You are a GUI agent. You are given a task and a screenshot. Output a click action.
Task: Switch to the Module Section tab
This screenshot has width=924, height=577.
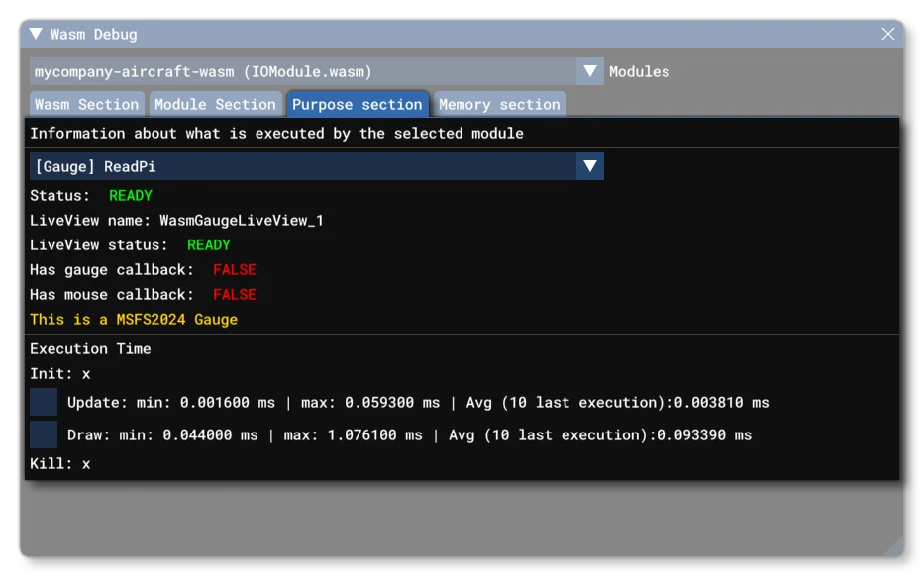215,104
